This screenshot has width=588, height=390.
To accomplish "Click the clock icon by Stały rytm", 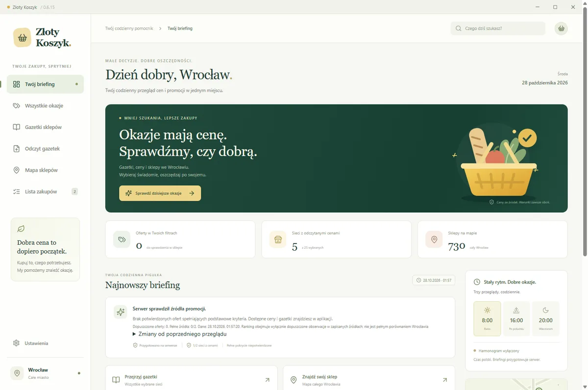I will 477,282.
